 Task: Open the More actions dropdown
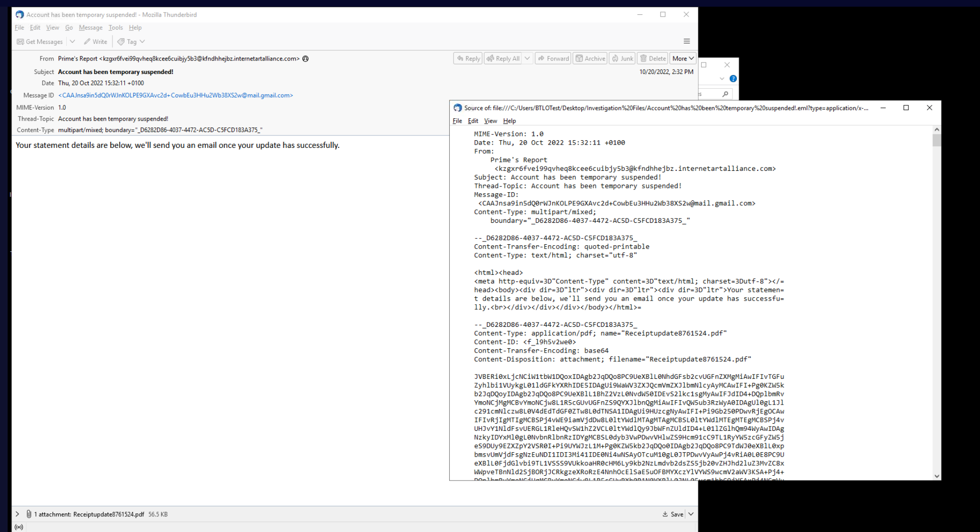(x=683, y=58)
